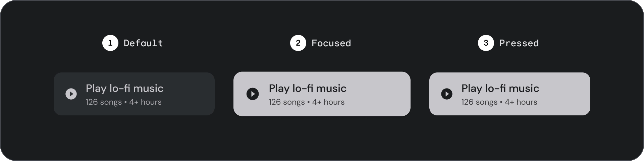
Task: Select "Play lo-fi music" title in the dark Default card
Action: click(124, 89)
